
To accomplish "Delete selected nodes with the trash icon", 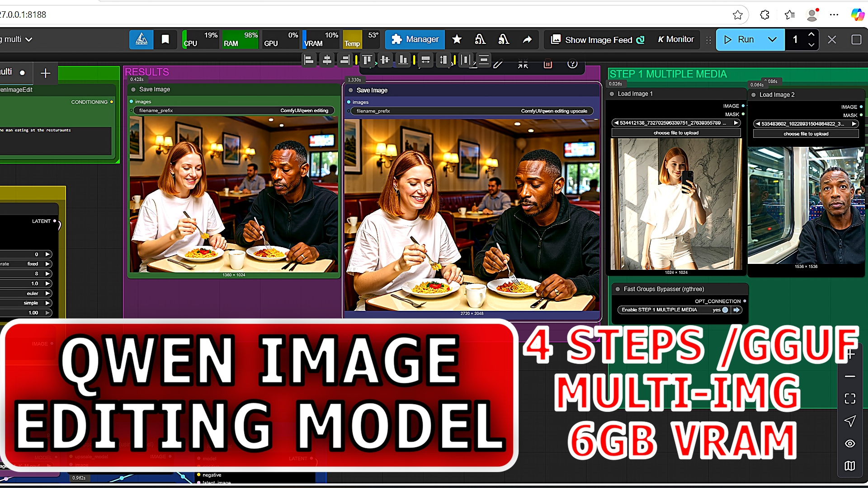I will click(548, 65).
